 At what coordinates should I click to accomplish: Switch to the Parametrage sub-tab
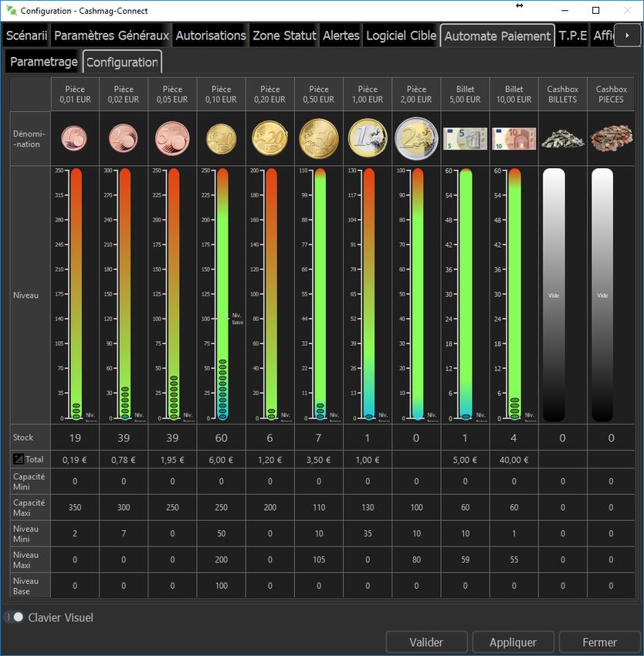(44, 62)
